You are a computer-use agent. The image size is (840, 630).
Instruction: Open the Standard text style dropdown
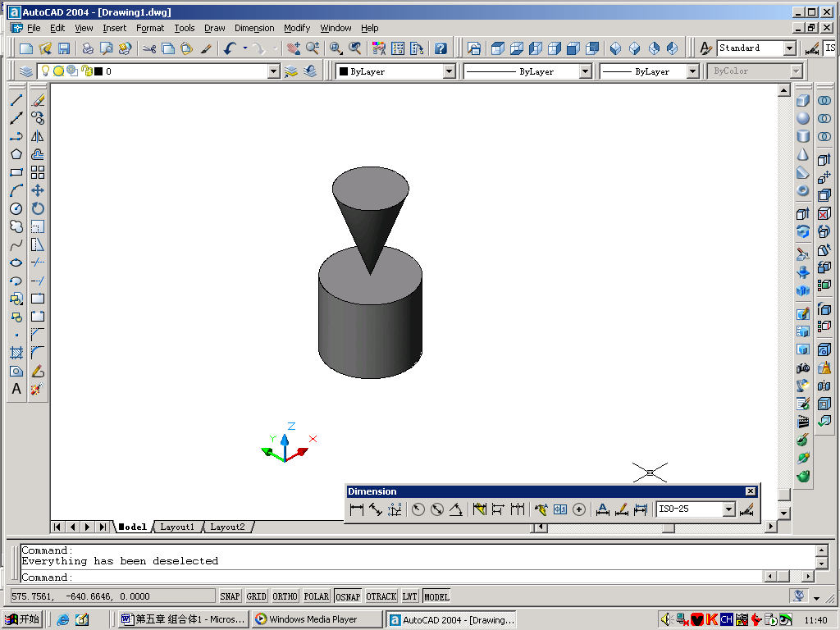pyautogui.click(x=790, y=48)
